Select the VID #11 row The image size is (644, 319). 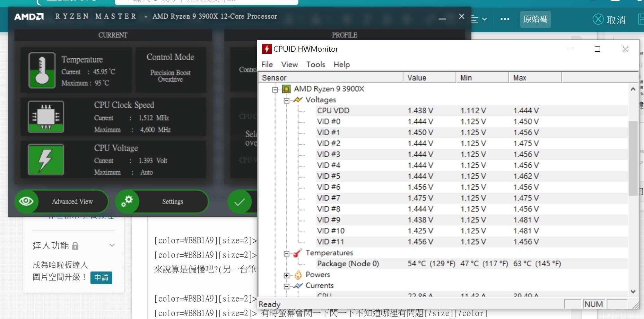(x=472, y=242)
